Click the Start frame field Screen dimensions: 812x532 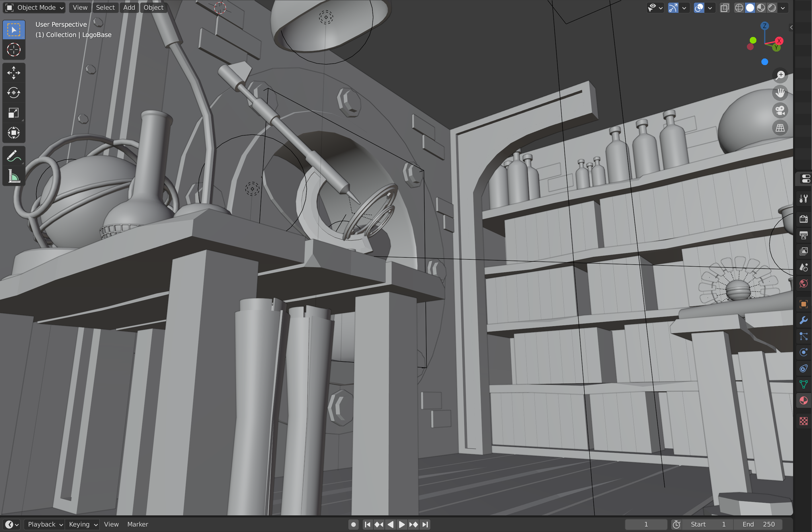[x=708, y=525]
